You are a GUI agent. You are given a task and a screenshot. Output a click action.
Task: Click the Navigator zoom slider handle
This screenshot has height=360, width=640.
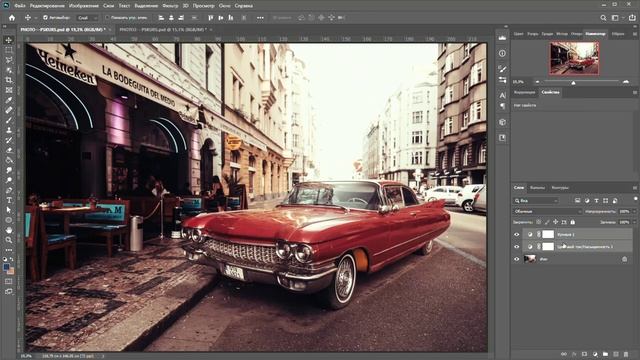pos(573,83)
